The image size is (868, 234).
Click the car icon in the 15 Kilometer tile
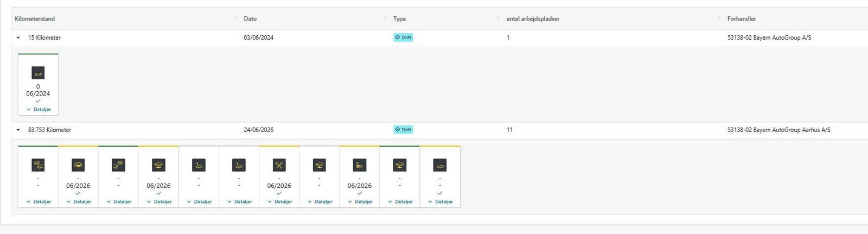pos(38,73)
